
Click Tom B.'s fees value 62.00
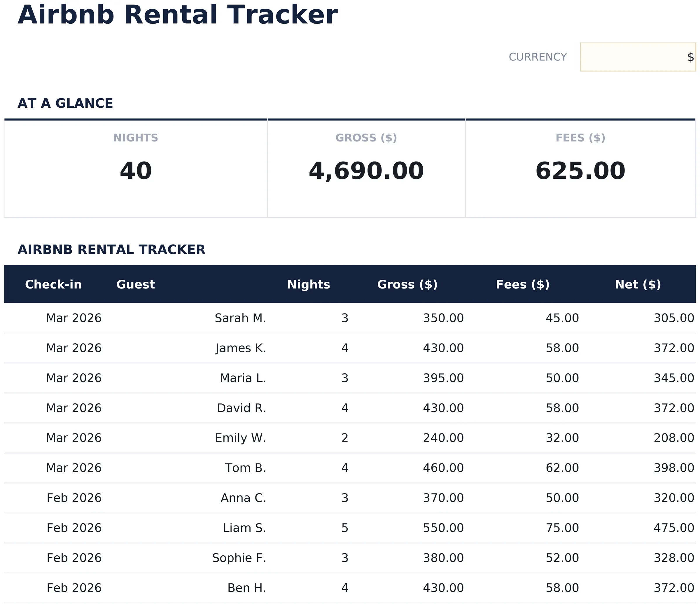point(562,468)
